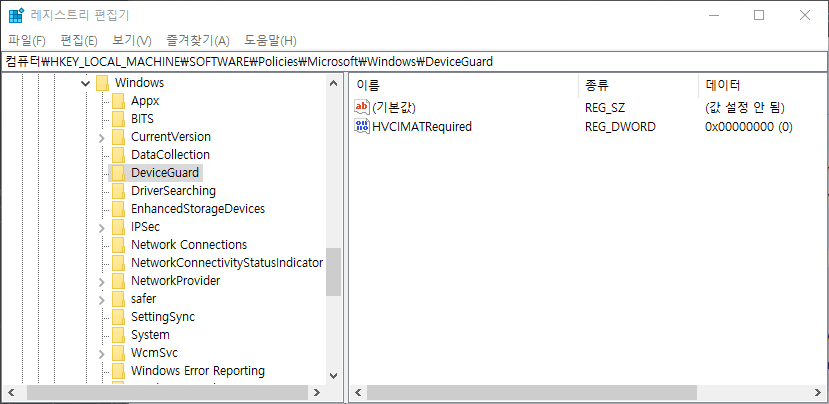Click the registry path address bar
This screenshot has width=829, height=404.
[414, 62]
